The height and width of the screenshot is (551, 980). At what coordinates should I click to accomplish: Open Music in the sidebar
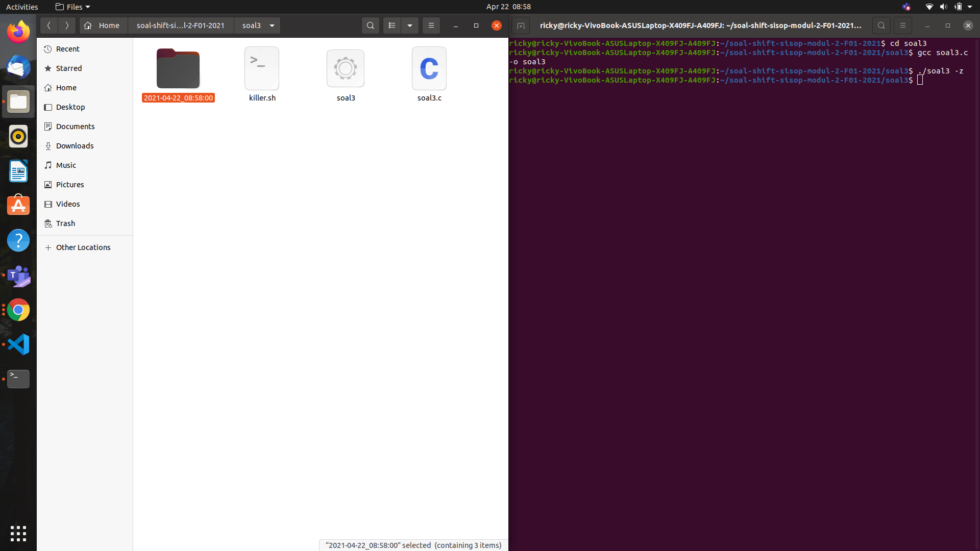coord(85,165)
